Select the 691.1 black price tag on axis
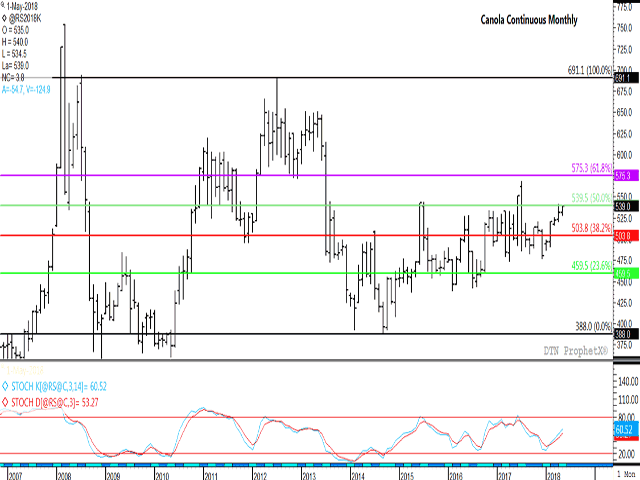 [624, 78]
